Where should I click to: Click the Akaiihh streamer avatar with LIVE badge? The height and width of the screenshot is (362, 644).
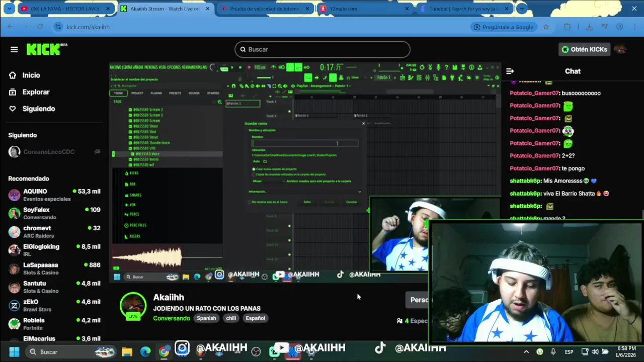click(x=133, y=306)
